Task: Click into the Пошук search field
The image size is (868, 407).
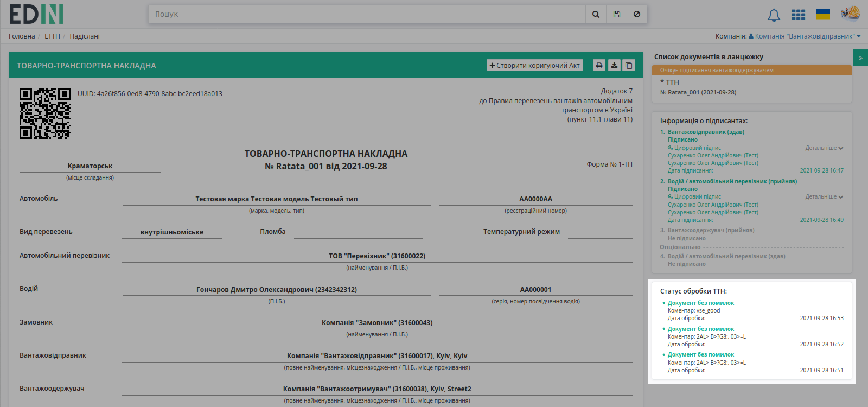Action: 367,14
